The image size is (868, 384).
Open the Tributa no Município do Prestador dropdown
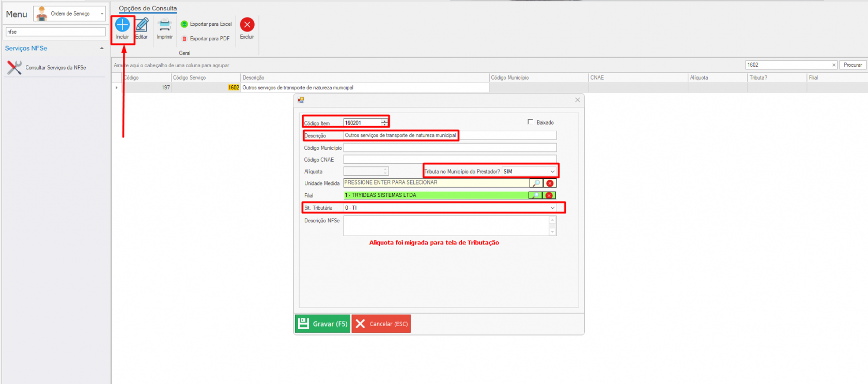tap(552, 172)
